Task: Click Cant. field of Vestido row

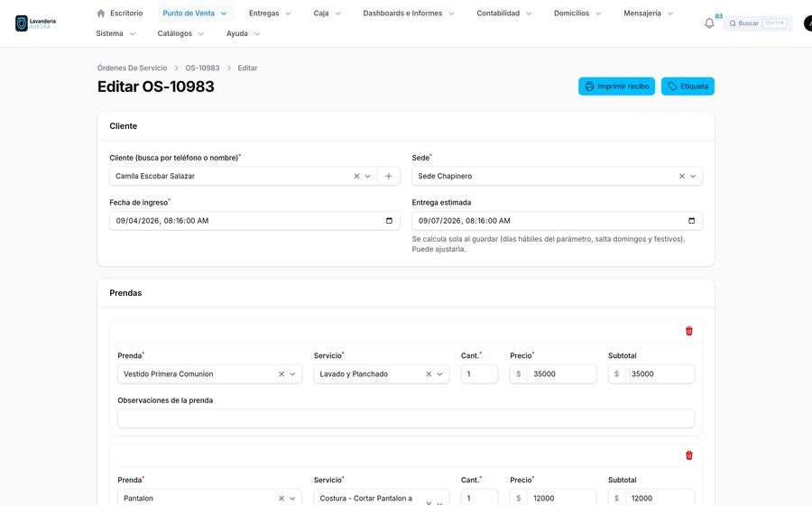Action: point(479,373)
